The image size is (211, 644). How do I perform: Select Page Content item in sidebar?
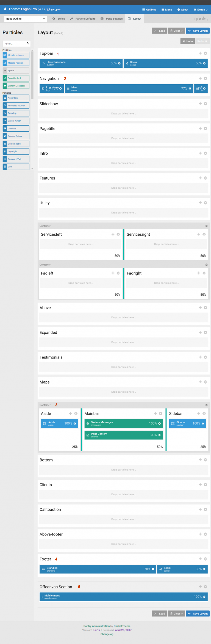pos(16,78)
